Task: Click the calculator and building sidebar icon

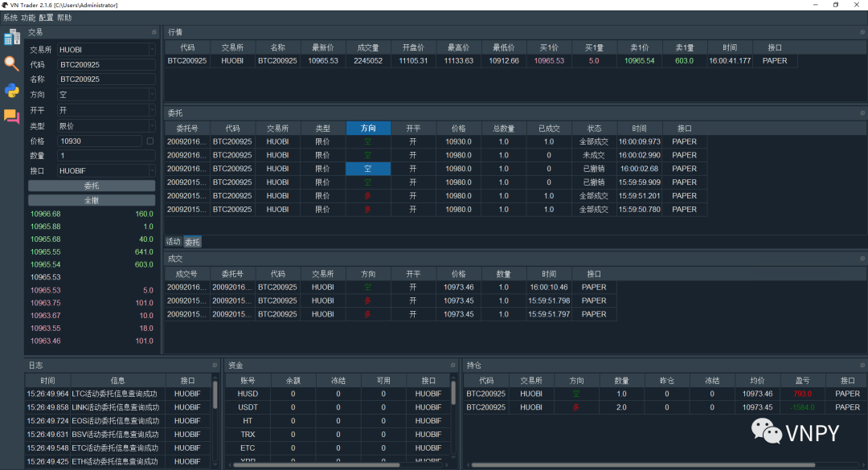Action: (11, 37)
